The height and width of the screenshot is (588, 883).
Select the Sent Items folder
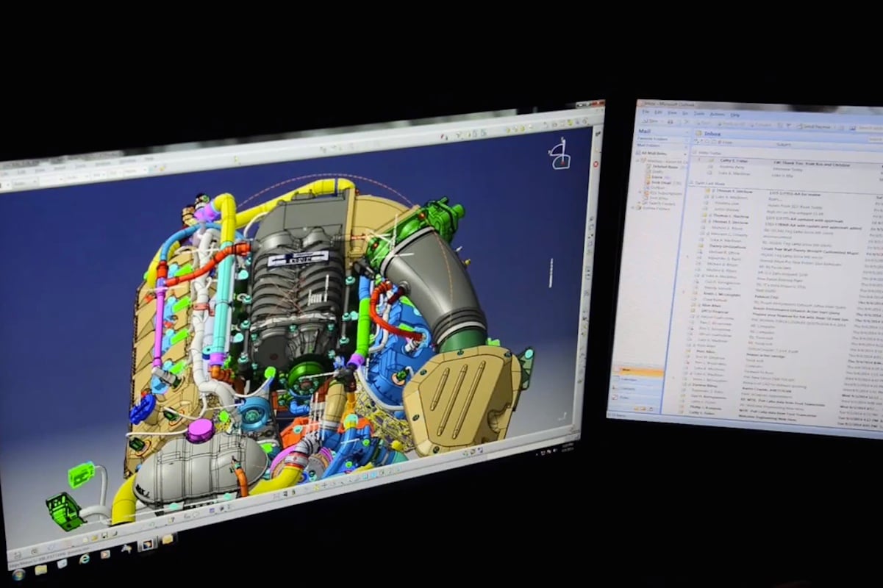(657, 198)
